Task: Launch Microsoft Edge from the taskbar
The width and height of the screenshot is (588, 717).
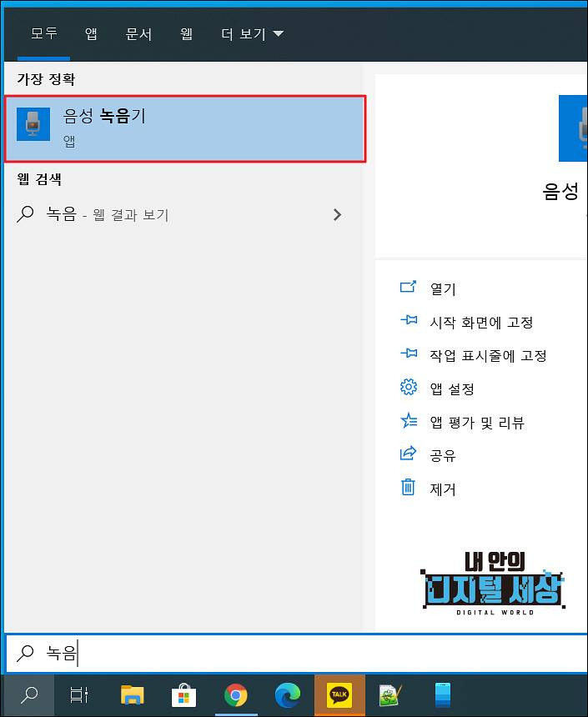Action: click(288, 695)
